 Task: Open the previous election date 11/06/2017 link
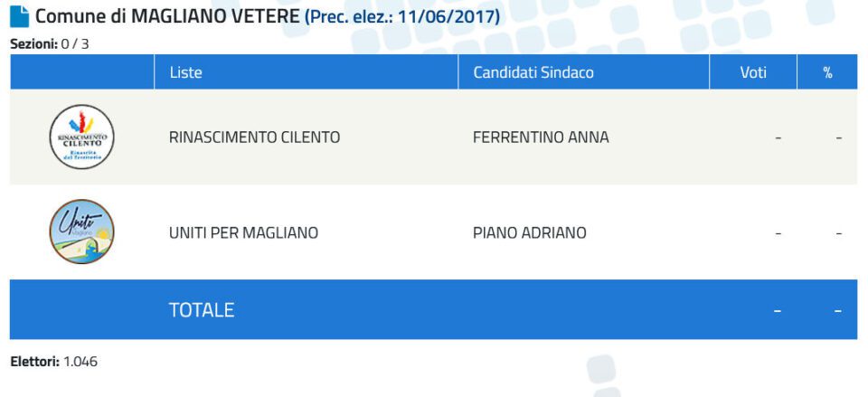[x=401, y=16]
